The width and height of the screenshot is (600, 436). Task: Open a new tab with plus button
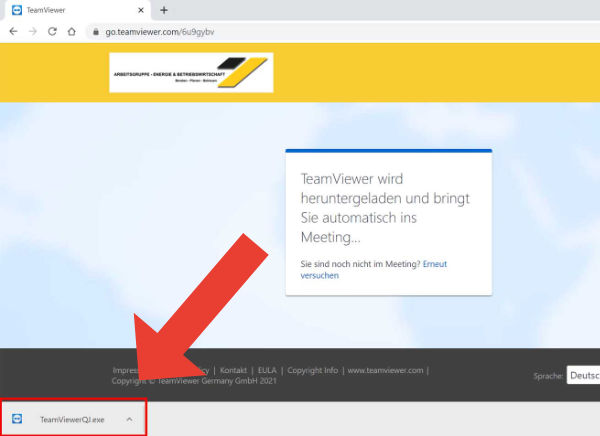[x=164, y=10]
